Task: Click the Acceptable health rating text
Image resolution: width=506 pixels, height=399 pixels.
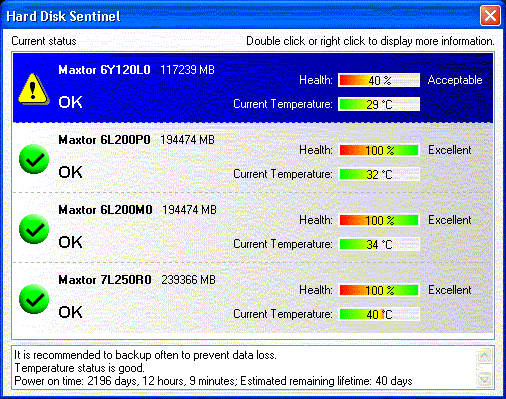Action: (455, 80)
